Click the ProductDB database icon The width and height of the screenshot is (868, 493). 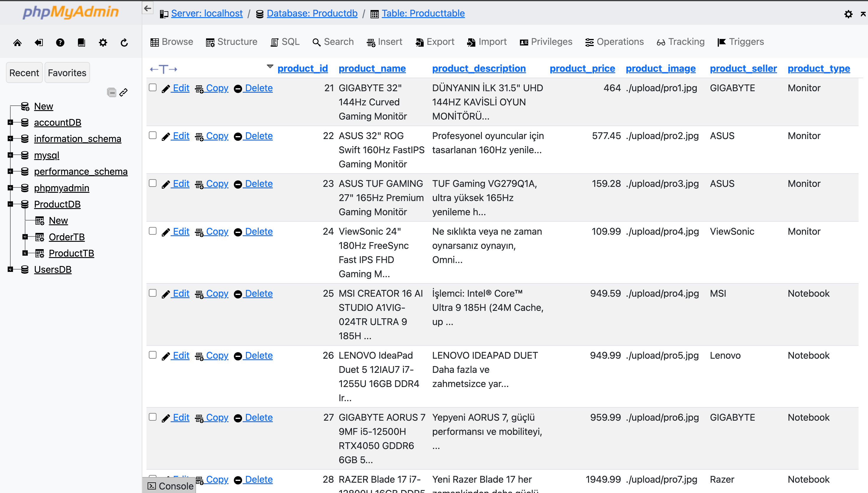pos(25,204)
